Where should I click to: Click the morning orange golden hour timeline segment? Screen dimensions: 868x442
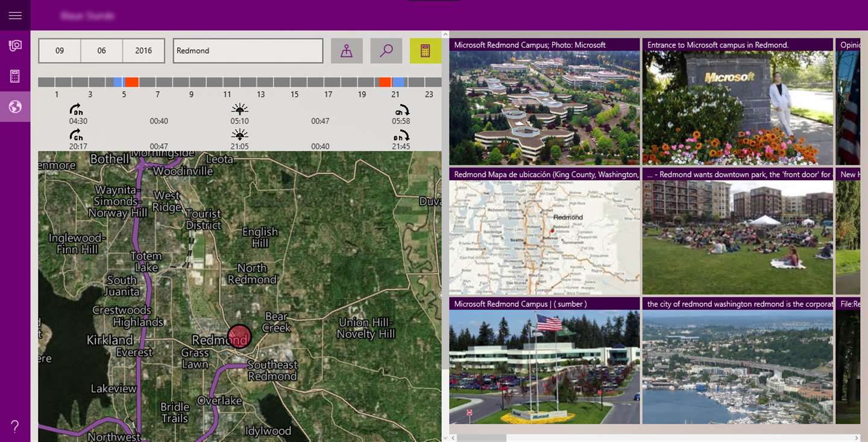[131, 82]
